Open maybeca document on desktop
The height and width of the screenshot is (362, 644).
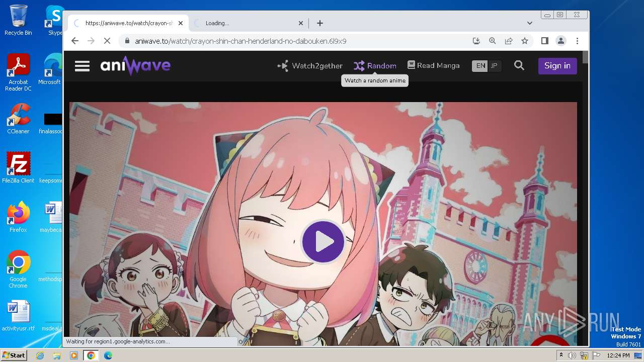pyautogui.click(x=51, y=217)
